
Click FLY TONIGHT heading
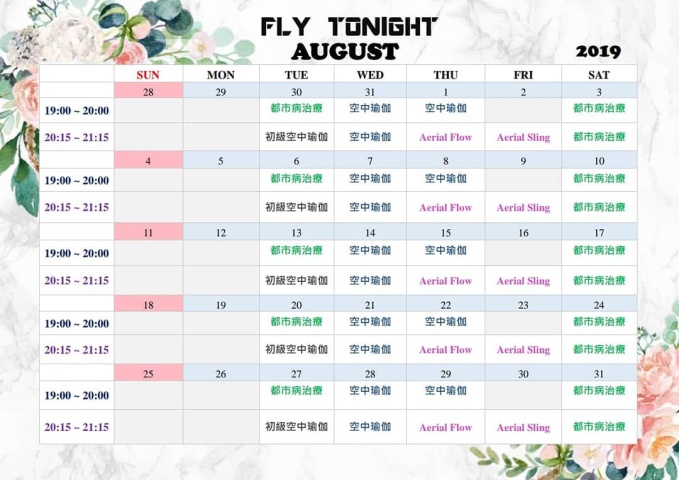pos(349,27)
